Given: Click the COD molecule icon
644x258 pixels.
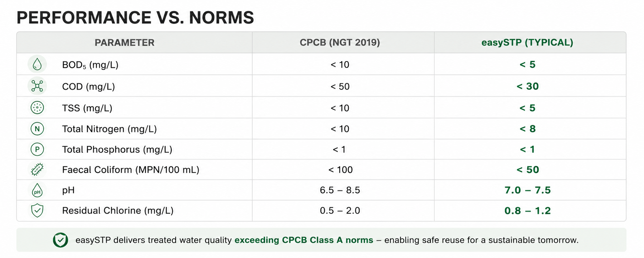Looking at the screenshot, I should coord(37,86).
